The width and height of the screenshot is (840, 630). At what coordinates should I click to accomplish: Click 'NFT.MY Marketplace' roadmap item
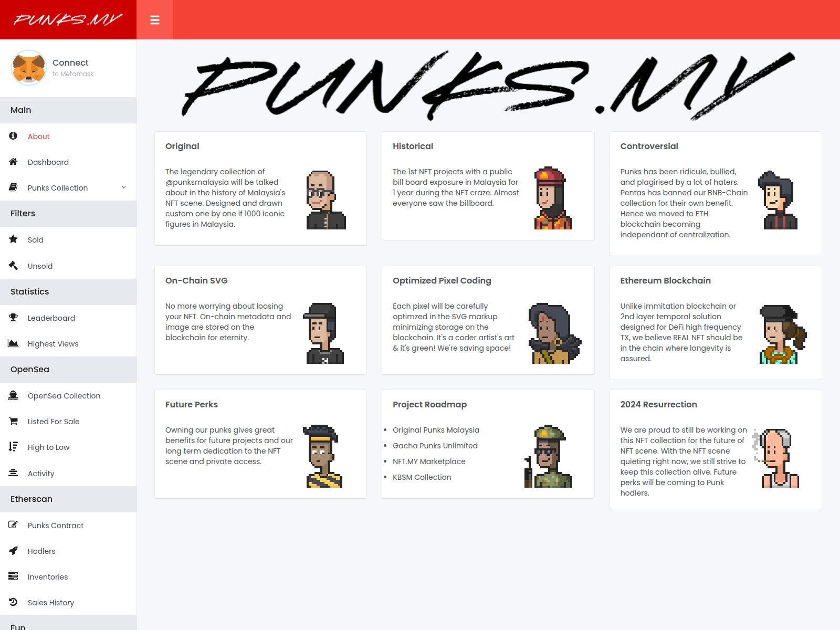[429, 461]
